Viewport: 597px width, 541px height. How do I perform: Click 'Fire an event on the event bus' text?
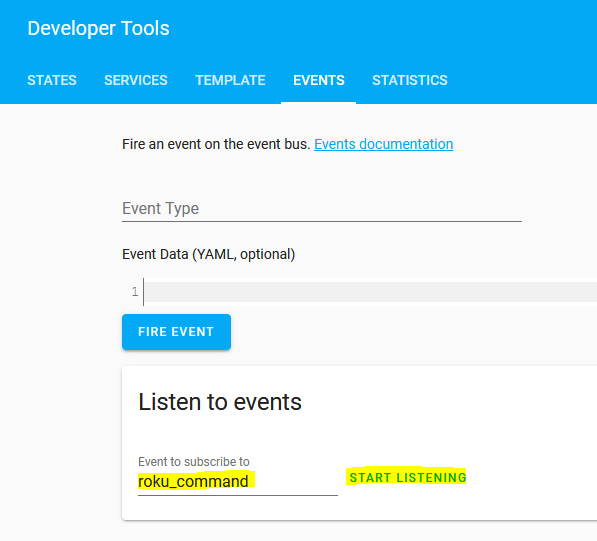(x=216, y=144)
